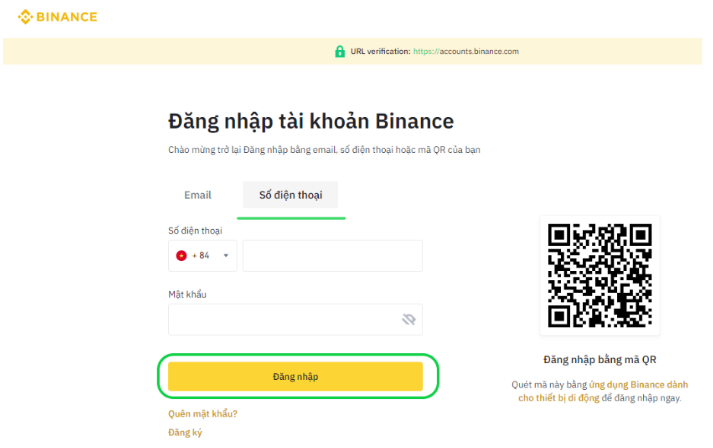713x448 pixels.
Task: Open the Quên mật khẩu? link
Action: [x=203, y=414]
